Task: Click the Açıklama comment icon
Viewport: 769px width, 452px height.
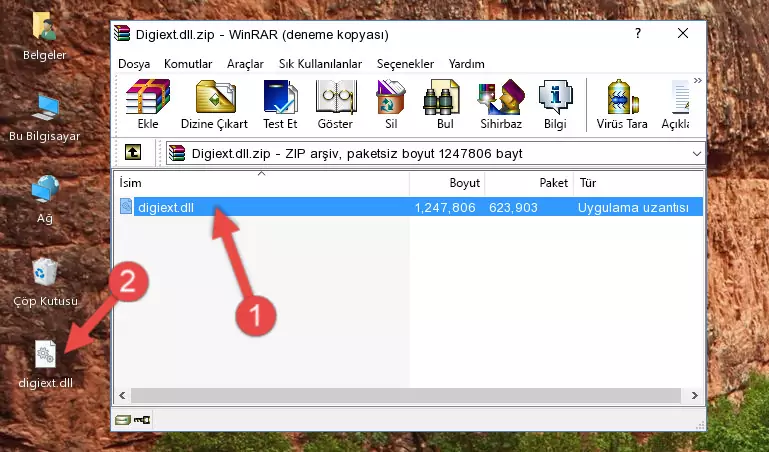Action: (676, 104)
